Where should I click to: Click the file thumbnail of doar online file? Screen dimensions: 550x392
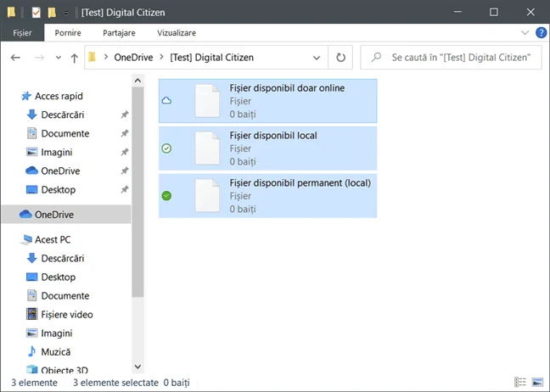coord(207,101)
